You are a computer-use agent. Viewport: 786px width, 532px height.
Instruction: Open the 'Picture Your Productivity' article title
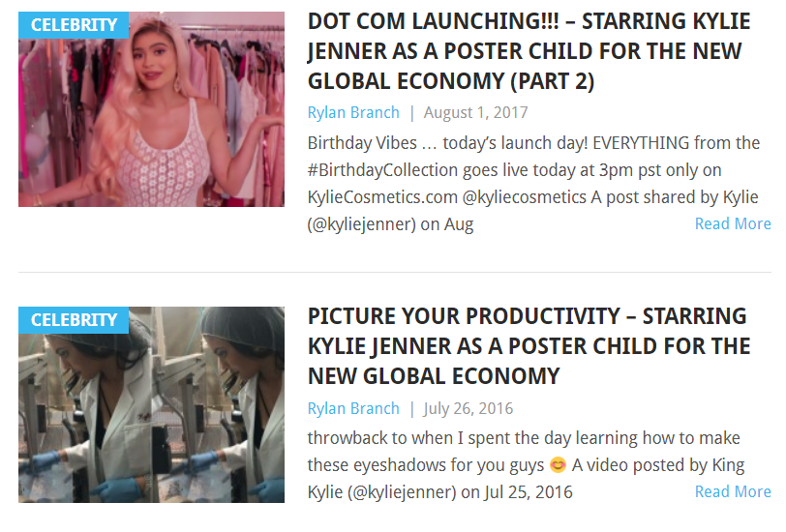528,345
